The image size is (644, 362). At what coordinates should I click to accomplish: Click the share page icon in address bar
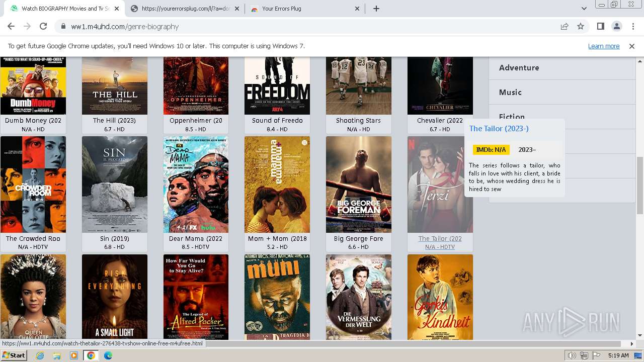[x=565, y=27]
